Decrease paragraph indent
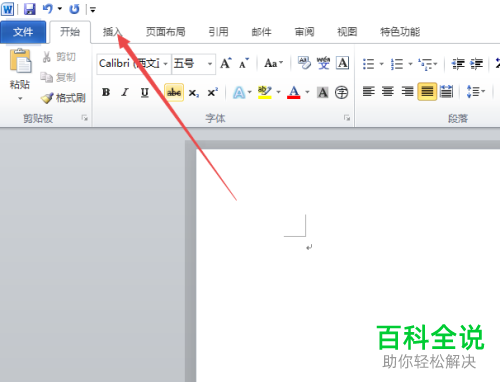The width and height of the screenshot is (500, 382). (458, 63)
